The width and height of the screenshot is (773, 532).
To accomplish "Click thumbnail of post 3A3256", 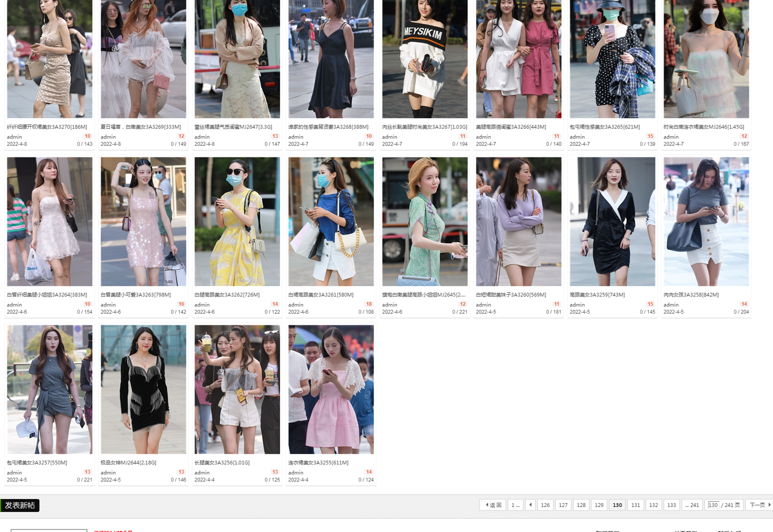I will (237, 390).
